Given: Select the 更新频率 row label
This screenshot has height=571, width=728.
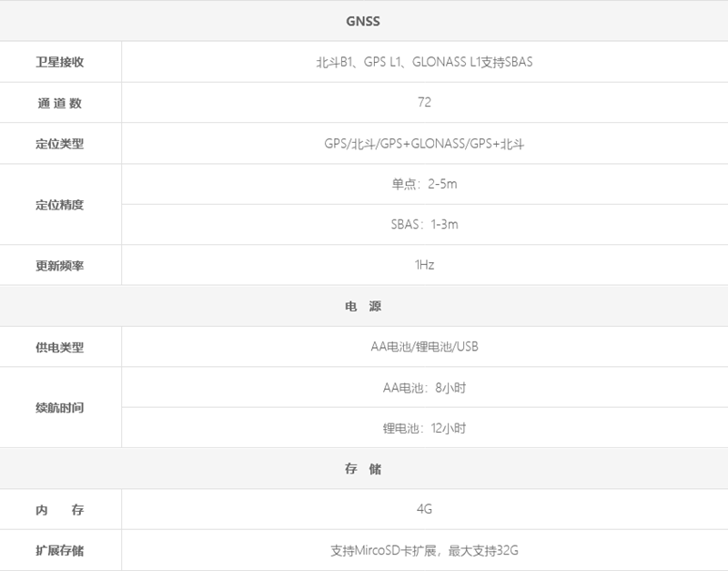Looking at the screenshot, I should pyautogui.click(x=60, y=266).
